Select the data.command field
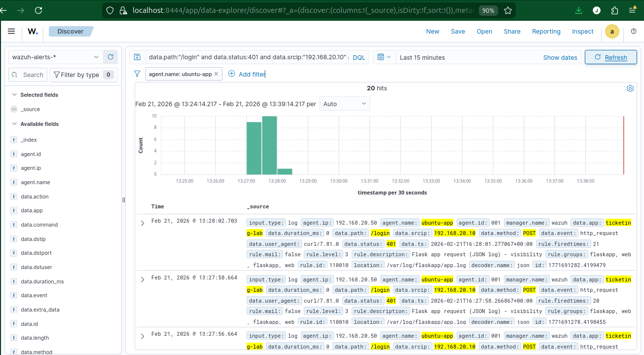Viewport: 644px width, 355px height. pyautogui.click(x=39, y=225)
